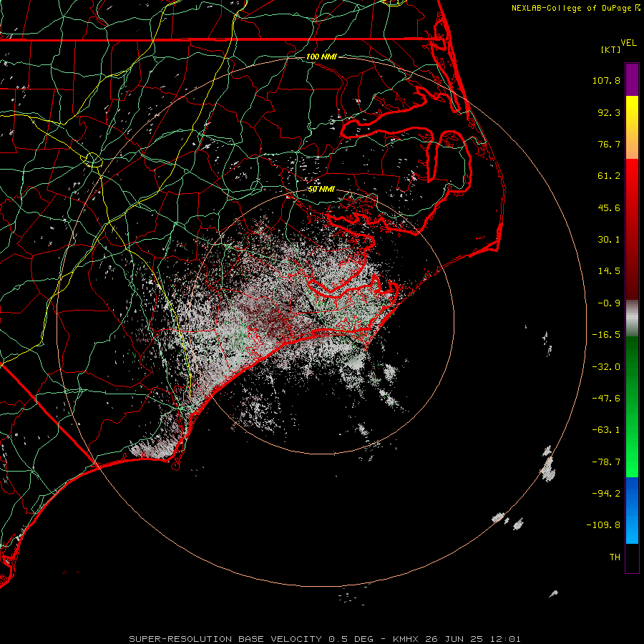
Task: Click the -47.6 scale value
Action: (x=606, y=399)
